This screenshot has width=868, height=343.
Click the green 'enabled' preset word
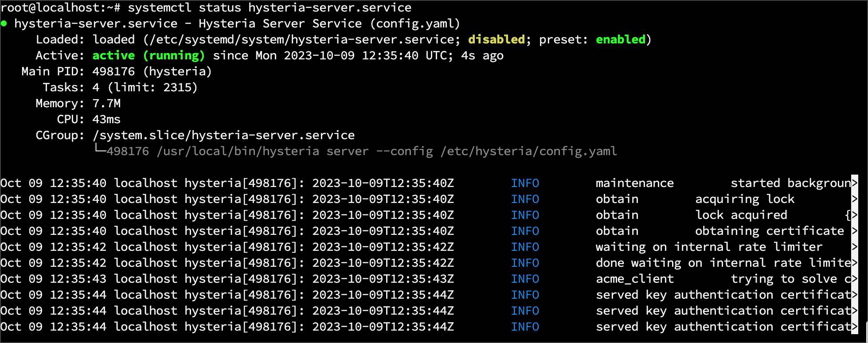pos(621,39)
